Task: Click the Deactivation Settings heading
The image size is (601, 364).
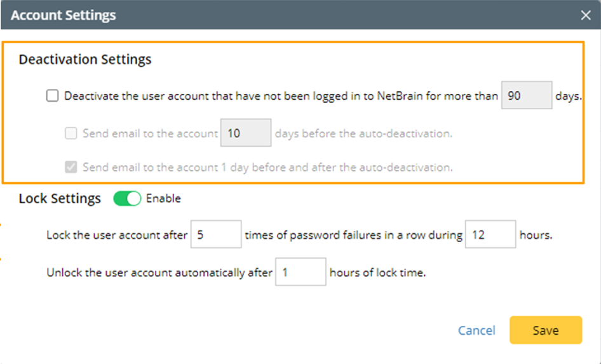Action: coord(85,60)
